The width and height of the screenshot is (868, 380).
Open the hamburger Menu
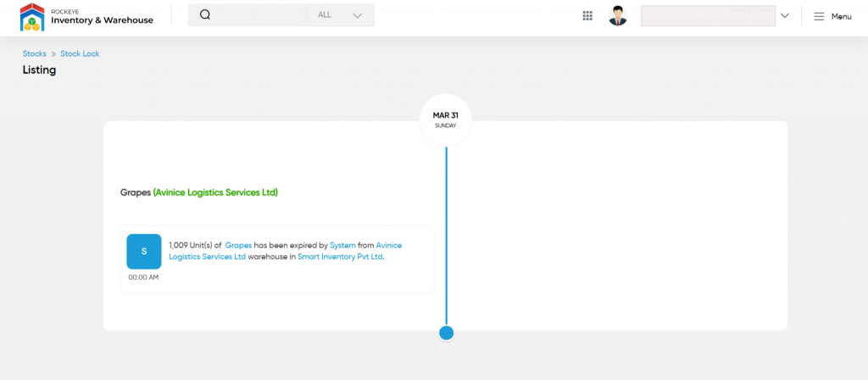[x=832, y=17]
